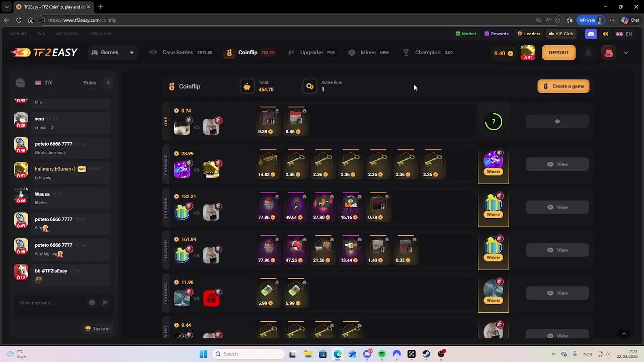The width and height of the screenshot is (644, 362).
Task: Switch to Case Battles
Action: click(x=181, y=52)
